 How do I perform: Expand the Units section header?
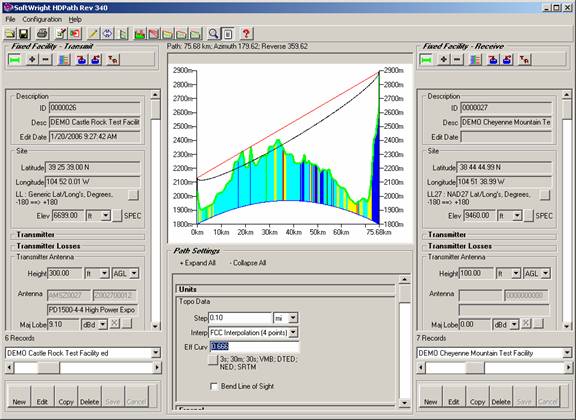(285, 289)
